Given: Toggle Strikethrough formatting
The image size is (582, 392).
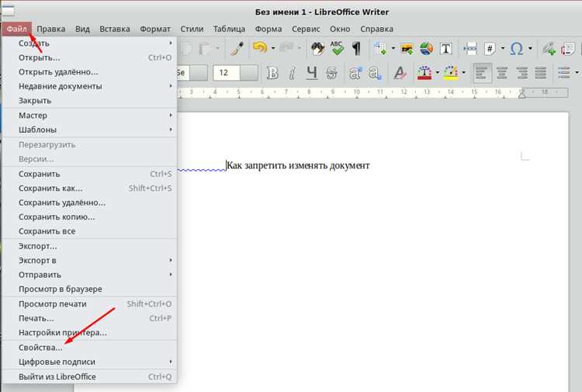Looking at the screenshot, I should click(331, 73).
